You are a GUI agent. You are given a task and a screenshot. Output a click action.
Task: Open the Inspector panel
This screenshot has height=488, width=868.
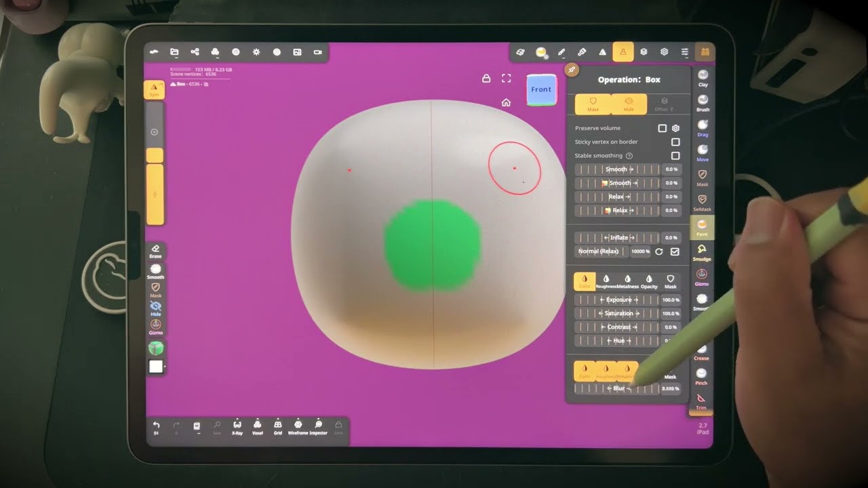tap(319, 427)
